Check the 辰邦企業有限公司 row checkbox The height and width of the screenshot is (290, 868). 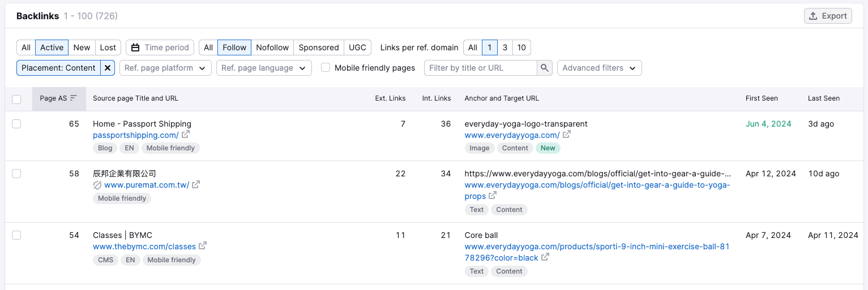[x=16, y=174]
